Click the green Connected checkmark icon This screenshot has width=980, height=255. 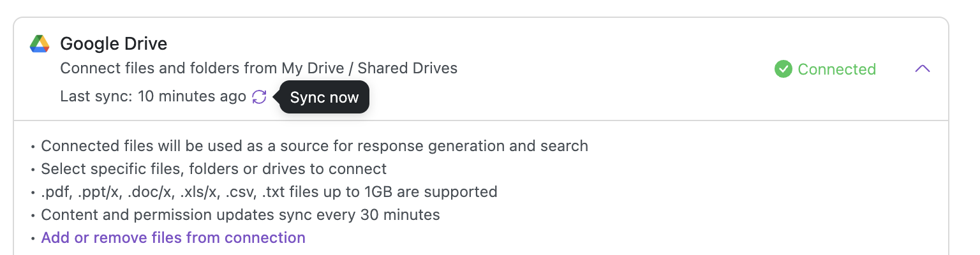[x=783, y=69]
